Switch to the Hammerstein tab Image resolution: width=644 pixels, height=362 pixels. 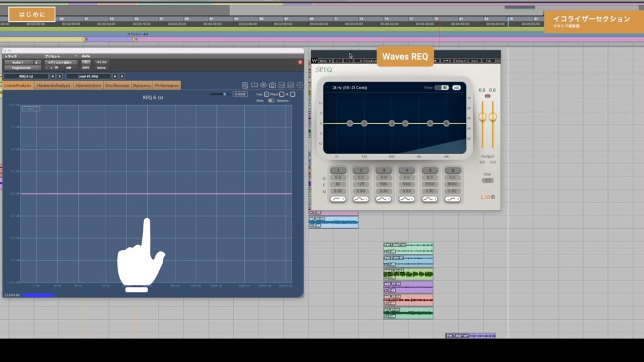pos(88,85)
